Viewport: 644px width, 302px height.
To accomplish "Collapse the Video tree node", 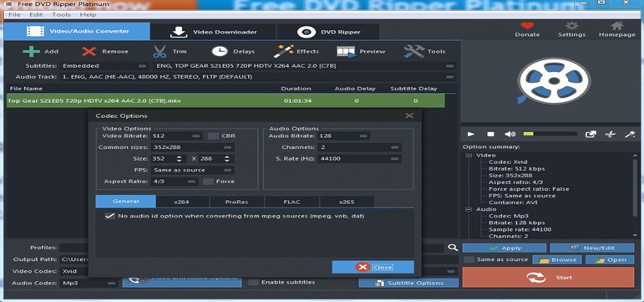I will pyautogui.click(x=469, y=155).
